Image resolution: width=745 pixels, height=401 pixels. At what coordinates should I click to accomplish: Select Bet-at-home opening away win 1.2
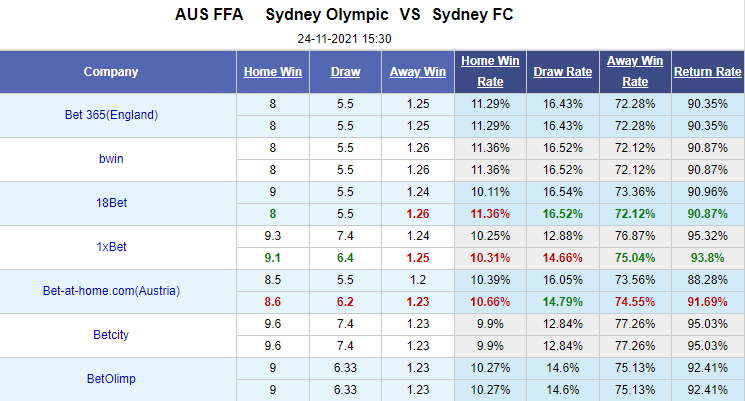tap(418, 280)
